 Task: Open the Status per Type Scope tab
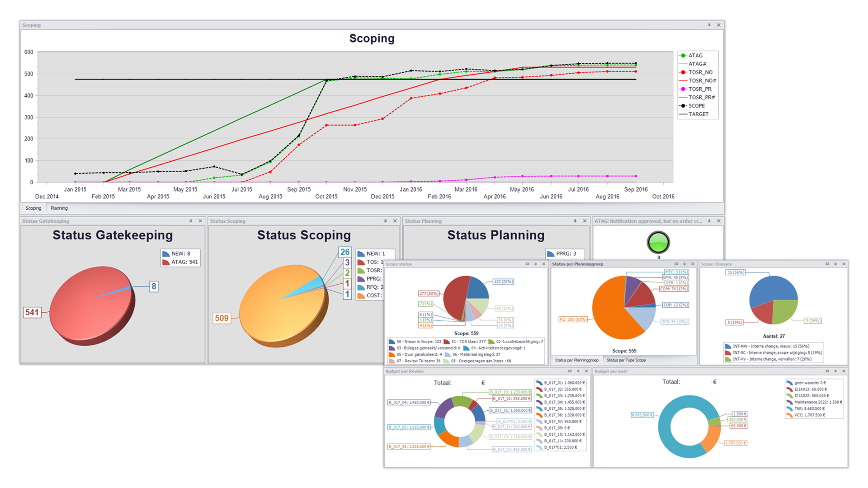(x=626, y=360)
